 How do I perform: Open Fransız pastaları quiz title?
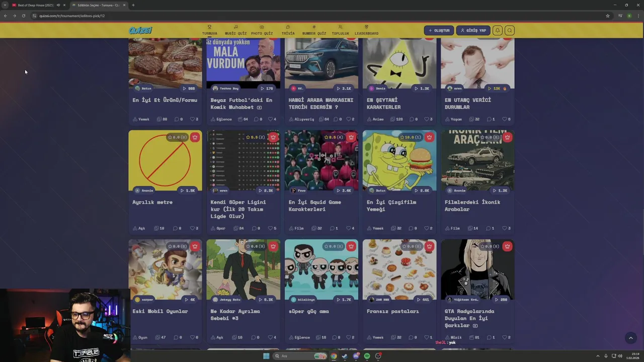coord(392,311)
